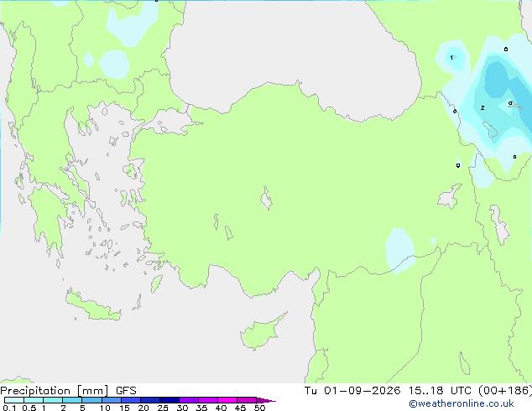Click the legend value '0.1'
This screenshot has width=532, height=411.
(x=9, y=408)
